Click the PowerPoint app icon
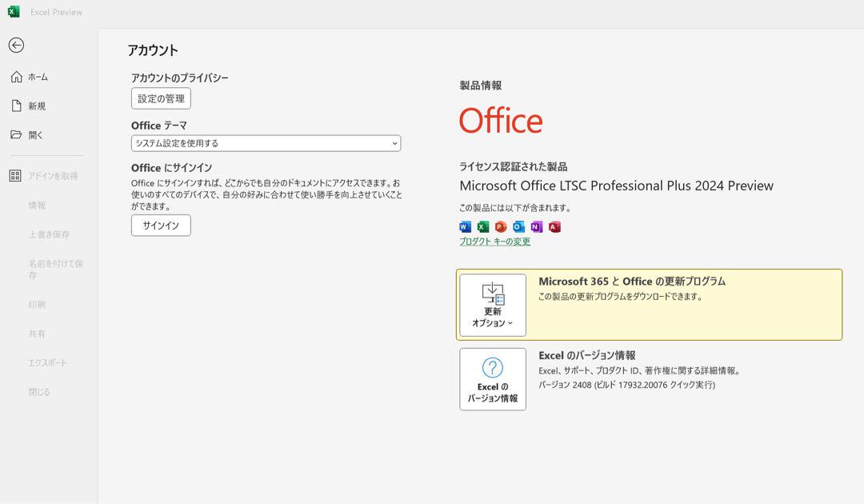The image size is (864, 504). [501, 227]
